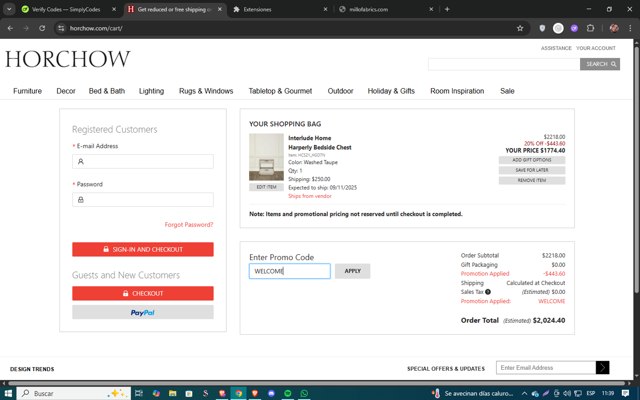Apply the promo code

tap(353, 271)
